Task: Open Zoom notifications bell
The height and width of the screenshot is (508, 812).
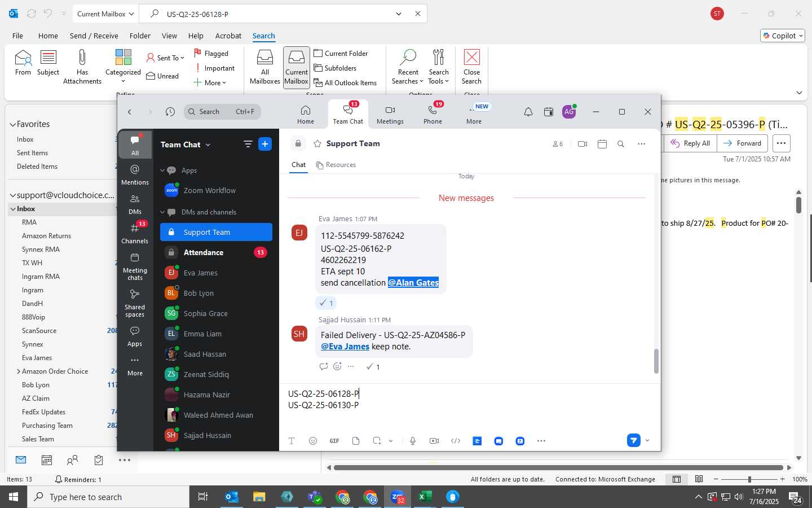Action: pos(528,112)
